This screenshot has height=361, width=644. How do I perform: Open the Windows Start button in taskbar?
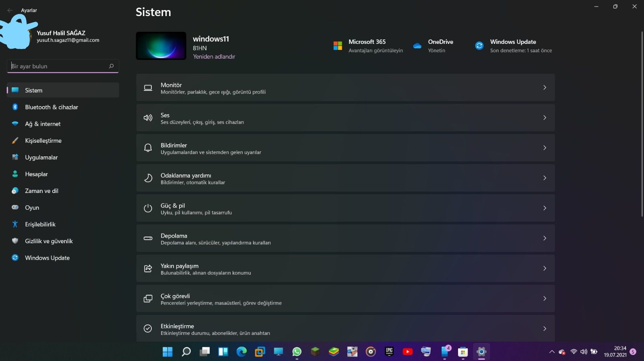[167, 352]
